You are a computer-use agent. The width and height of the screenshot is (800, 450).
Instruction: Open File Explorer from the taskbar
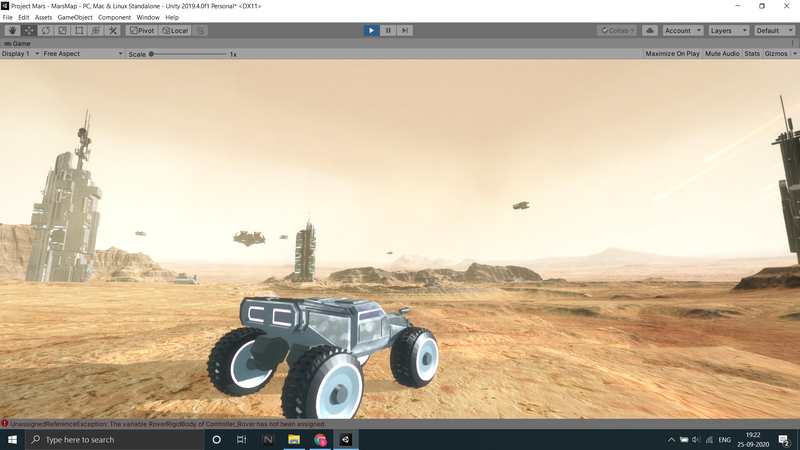click(x=294, y=440)
